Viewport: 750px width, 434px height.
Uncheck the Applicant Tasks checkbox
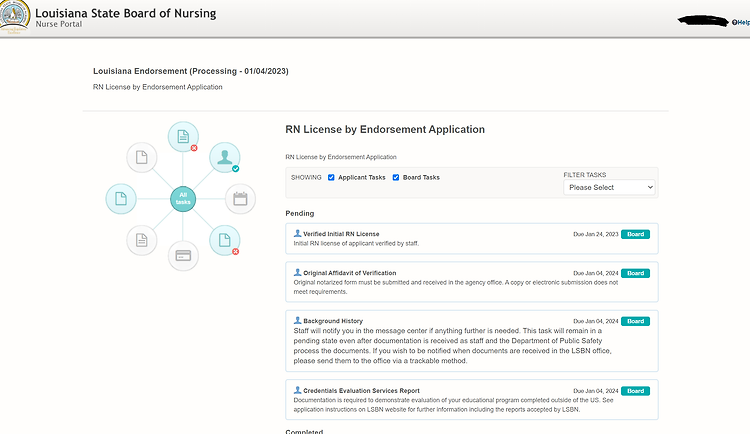click(x=331, y=178)
